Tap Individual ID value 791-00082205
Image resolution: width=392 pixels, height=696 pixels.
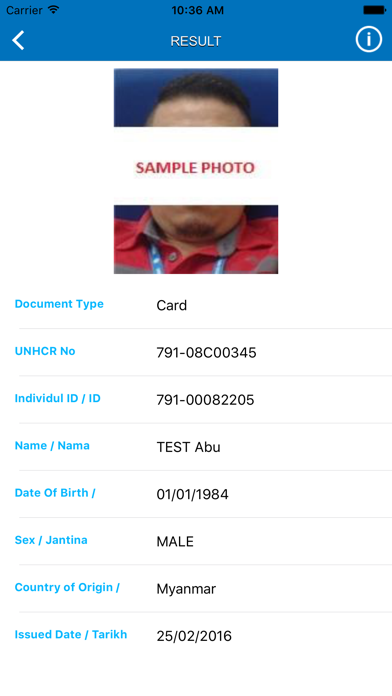point(205,400)
